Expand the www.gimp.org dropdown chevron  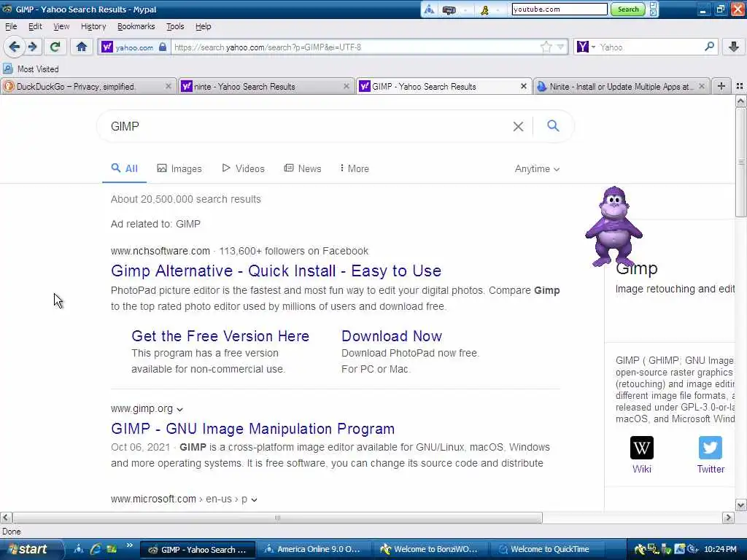click(179, 410)
